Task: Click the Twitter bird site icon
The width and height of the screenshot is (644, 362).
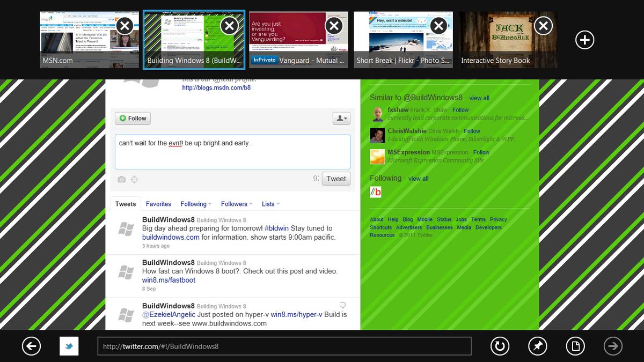Action: click(x=69, y=346)
